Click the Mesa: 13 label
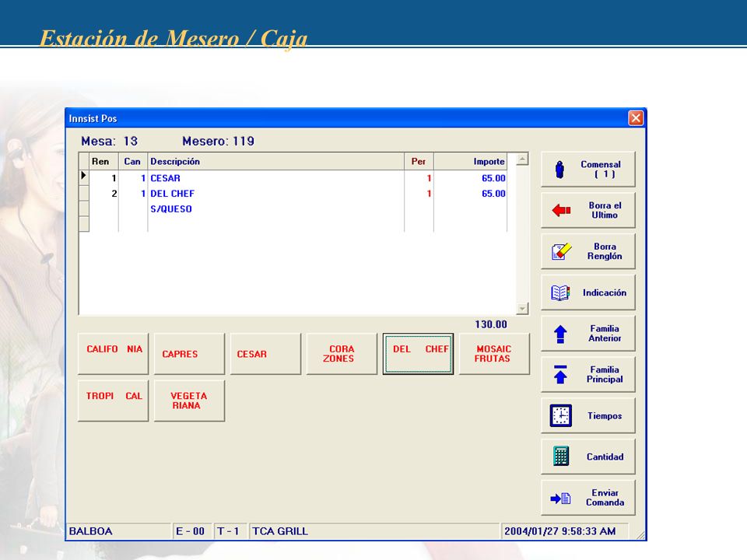 point(109,141)
